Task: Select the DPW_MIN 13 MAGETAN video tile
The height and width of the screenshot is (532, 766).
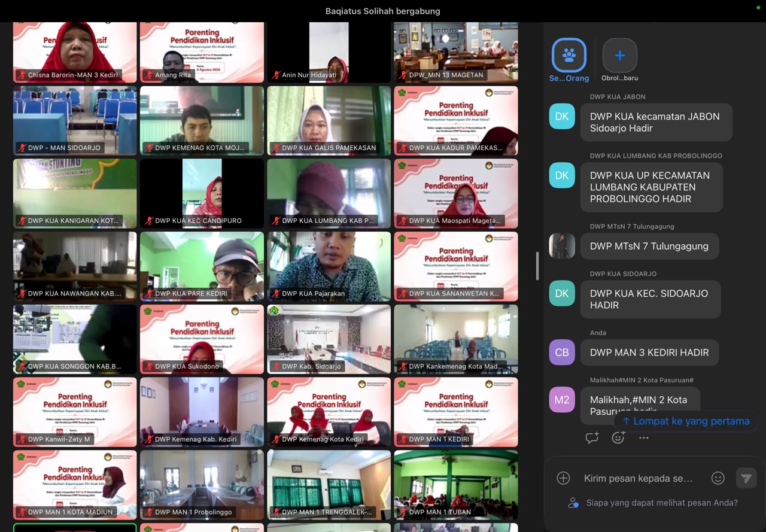Action: click(x=456, y=52)
